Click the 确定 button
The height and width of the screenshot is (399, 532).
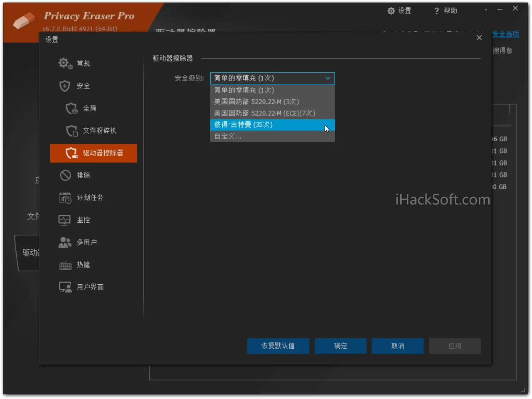[340, 346]
